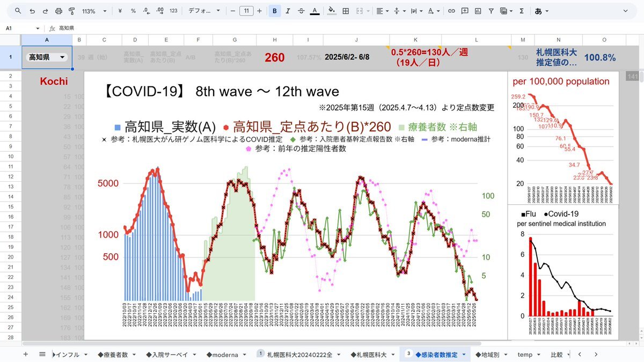Image resolution: width=644 pixels, height=362 pixels.
Task: Open the text rotation dropdown
Action: coord(433,11)
